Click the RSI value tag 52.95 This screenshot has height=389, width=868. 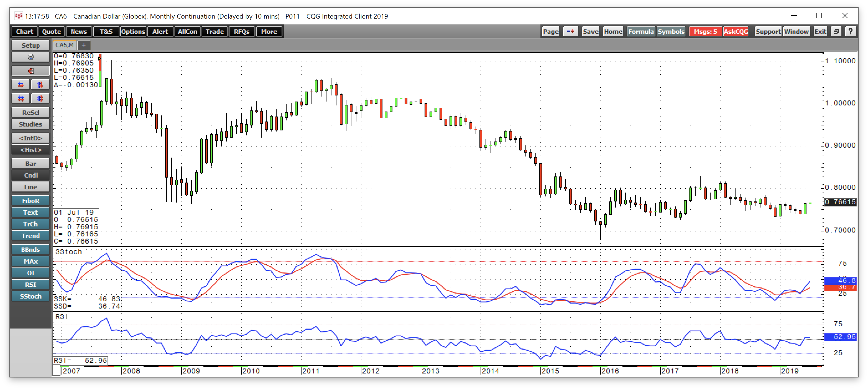click(840, 337)
